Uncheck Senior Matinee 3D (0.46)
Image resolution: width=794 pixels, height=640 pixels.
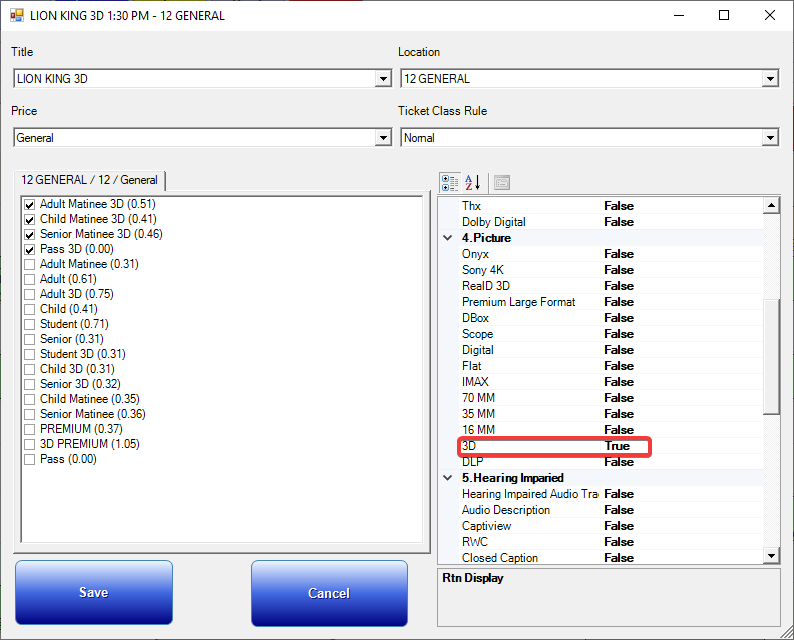(x=29, y=234)
